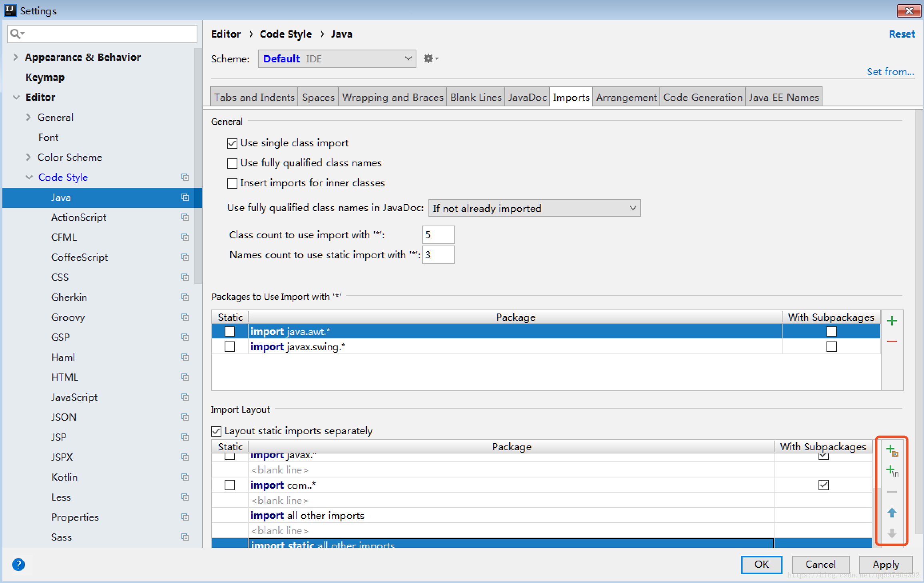Open the Wrapping and Braces tab
The height and width of the screenshot is (583, 924).
tap(392, 97)
